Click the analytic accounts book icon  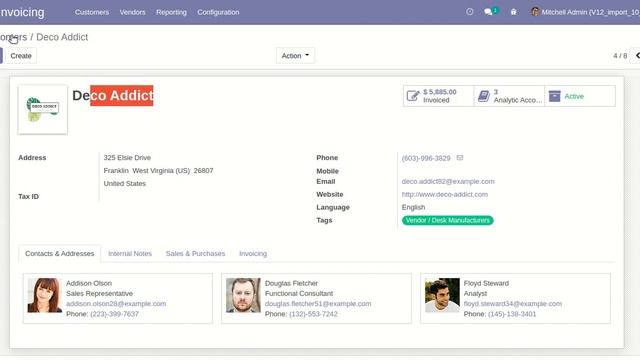click(x=484, y=96)
